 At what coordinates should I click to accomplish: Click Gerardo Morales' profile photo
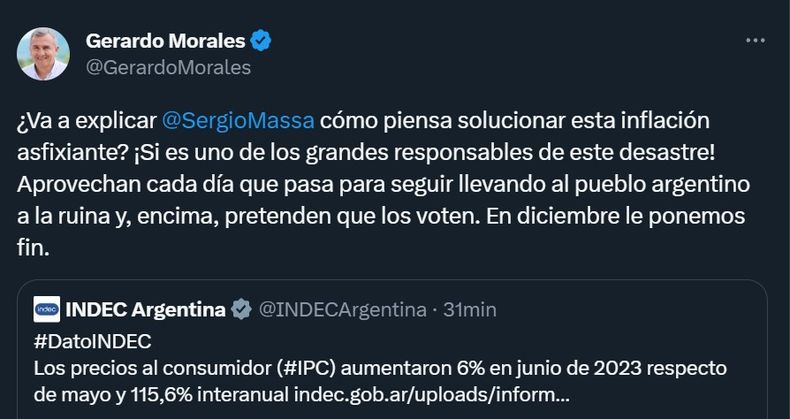[x=44, y=54]
